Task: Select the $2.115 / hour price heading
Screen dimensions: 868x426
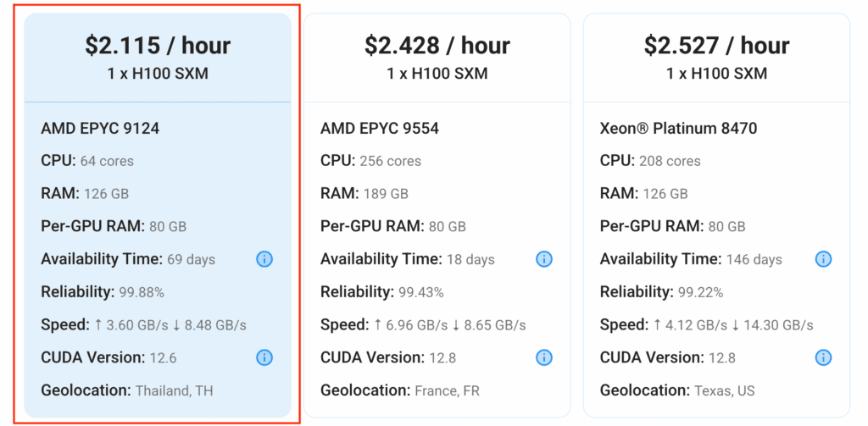Action: (158, 46)
